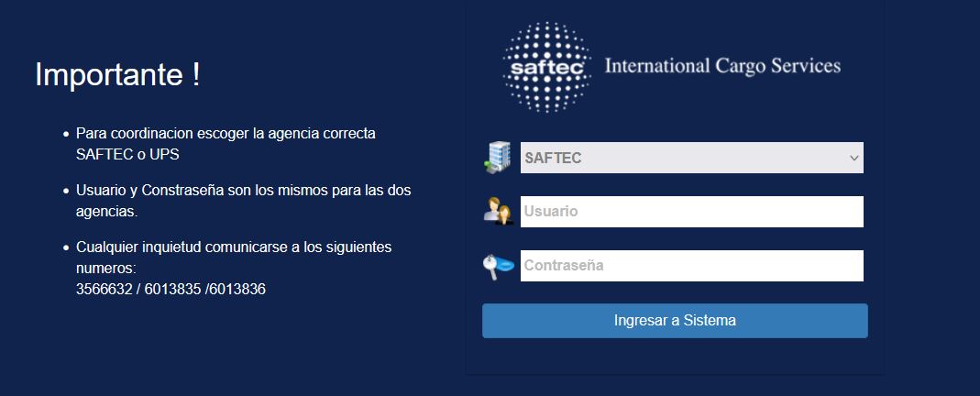Click the line starting 'Usuario y Constraseña son los mismos'

(243, 190)
